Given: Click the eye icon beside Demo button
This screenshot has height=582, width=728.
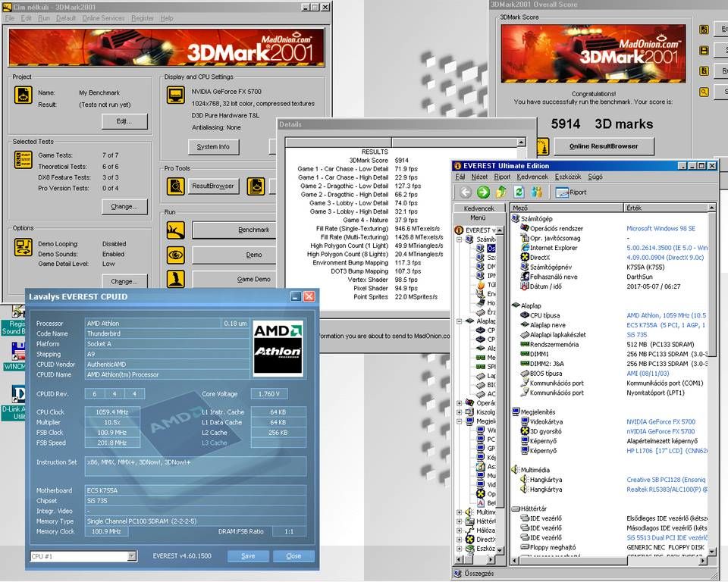Looking at the screenshot, I should coord(175,255).
